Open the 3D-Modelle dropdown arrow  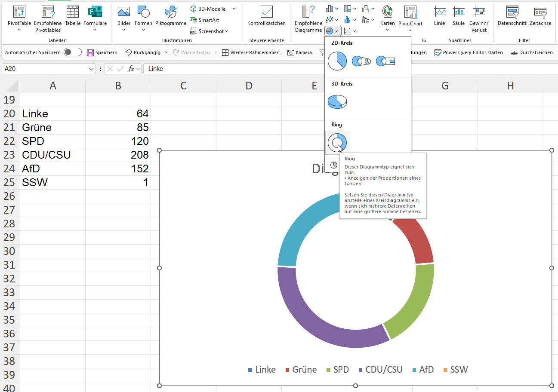click(234, 9)
